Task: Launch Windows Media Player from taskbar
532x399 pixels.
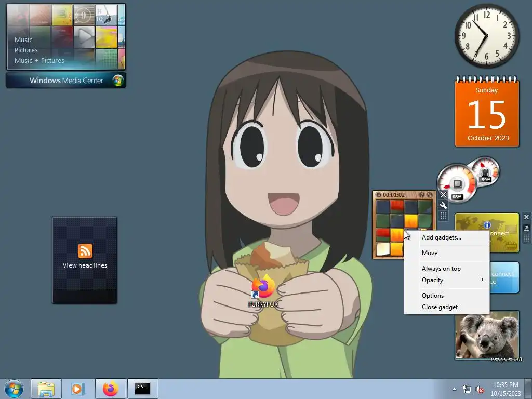Action: [x=78, y=389]
